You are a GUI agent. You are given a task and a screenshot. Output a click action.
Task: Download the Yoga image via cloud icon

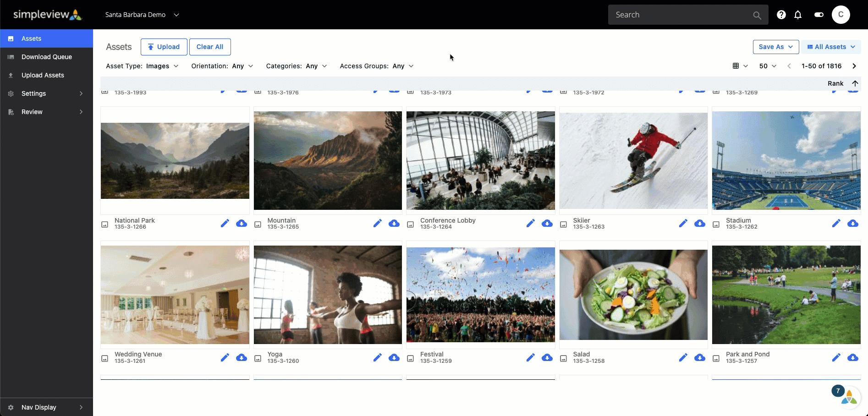[x=394, y=357]
